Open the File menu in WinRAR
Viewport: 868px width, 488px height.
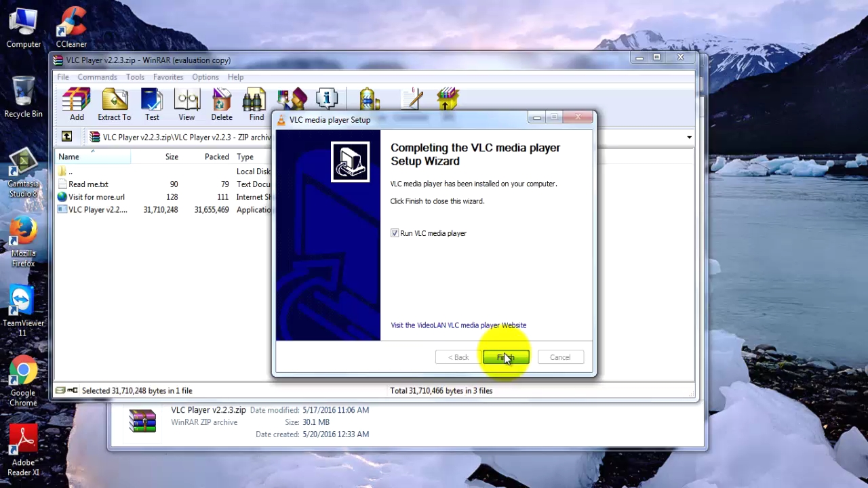[63, 77]
